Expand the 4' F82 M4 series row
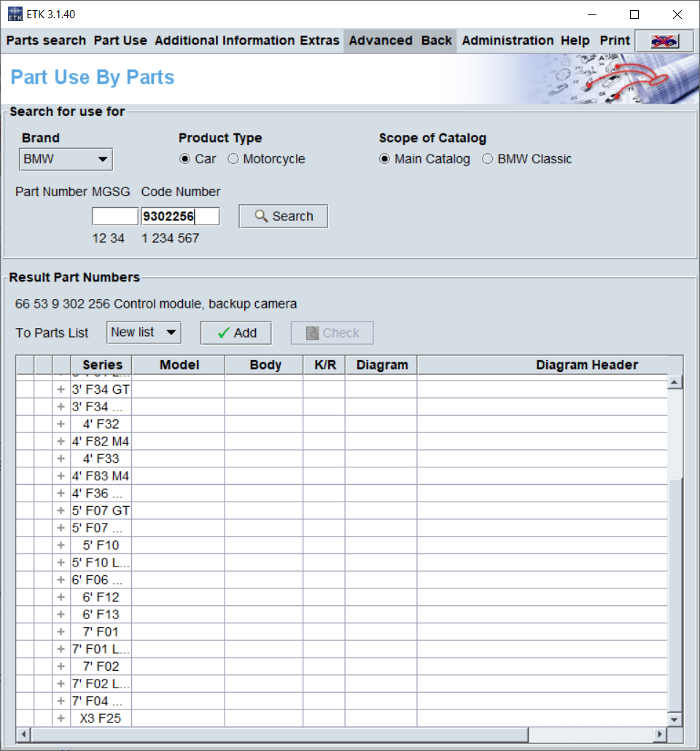This screenshot has width=700, height=751. point(61,441)
